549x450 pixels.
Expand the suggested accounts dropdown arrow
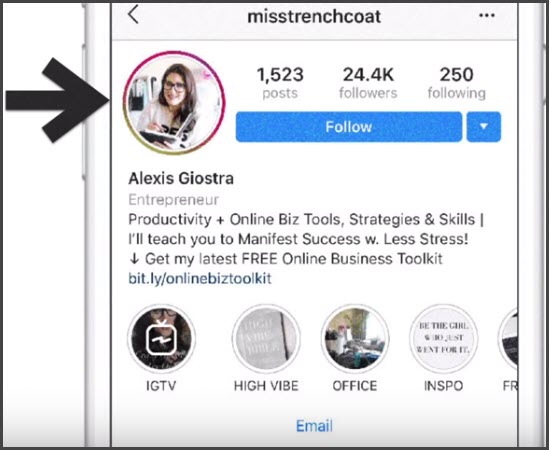tap(484, 127)
